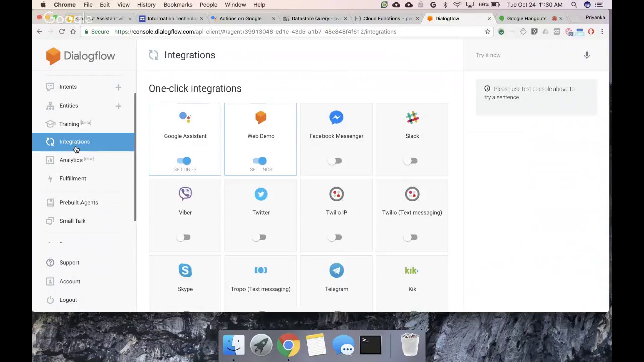Select the Viber integration icon
Viewport: 644px width, 362px height.
click(185, 194)
